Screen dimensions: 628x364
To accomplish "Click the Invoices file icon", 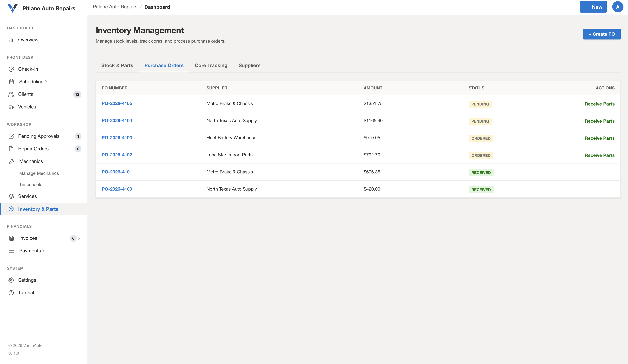I will click(x=12, y=238).
